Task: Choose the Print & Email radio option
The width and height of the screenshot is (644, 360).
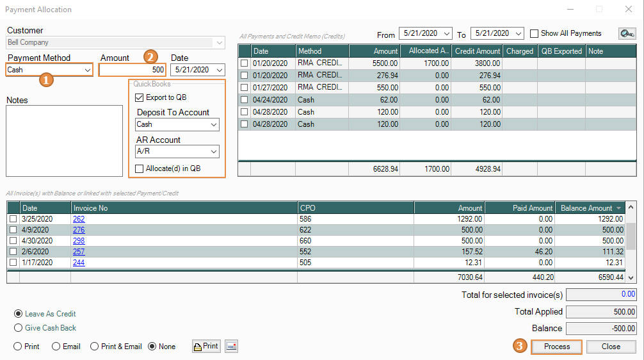Action: click(x=95, y=347)
